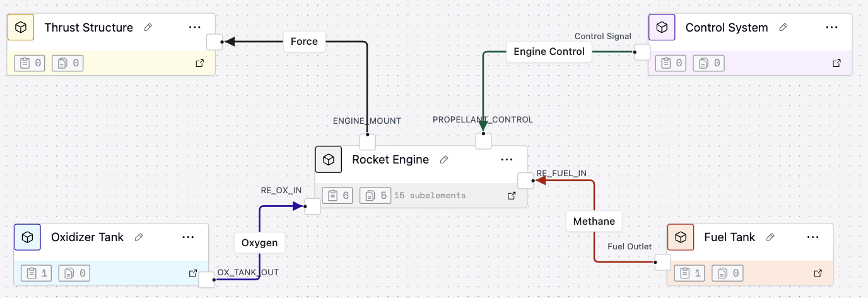Select the Engine Control connection label
The height and width of the screenshot is (298, 868).
[x=549, y=52]
